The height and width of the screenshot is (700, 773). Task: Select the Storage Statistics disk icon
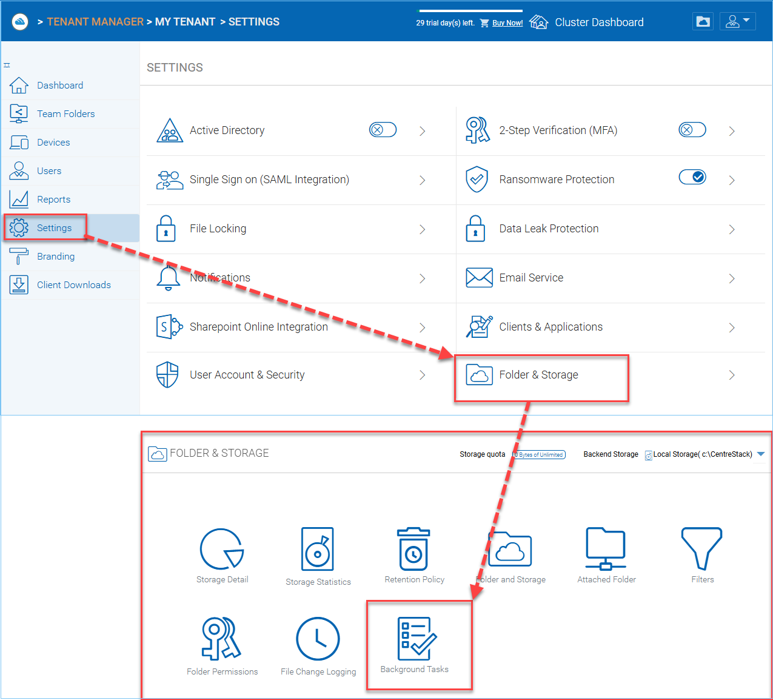point(318,549)
